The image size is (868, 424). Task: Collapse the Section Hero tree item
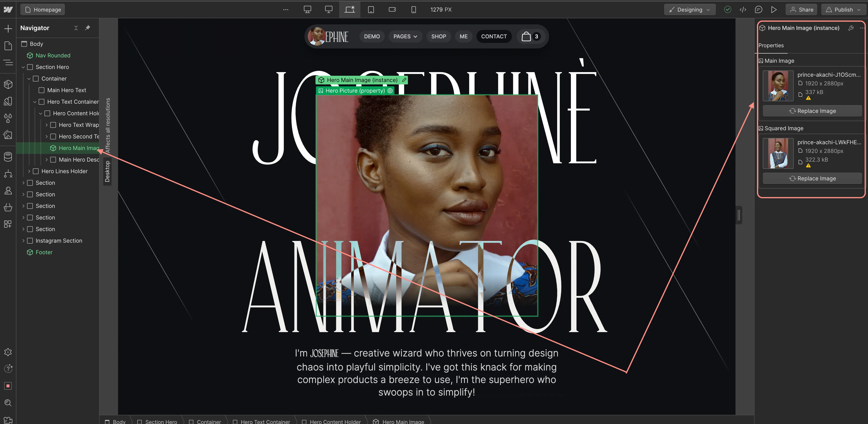(x=23, y=67)
